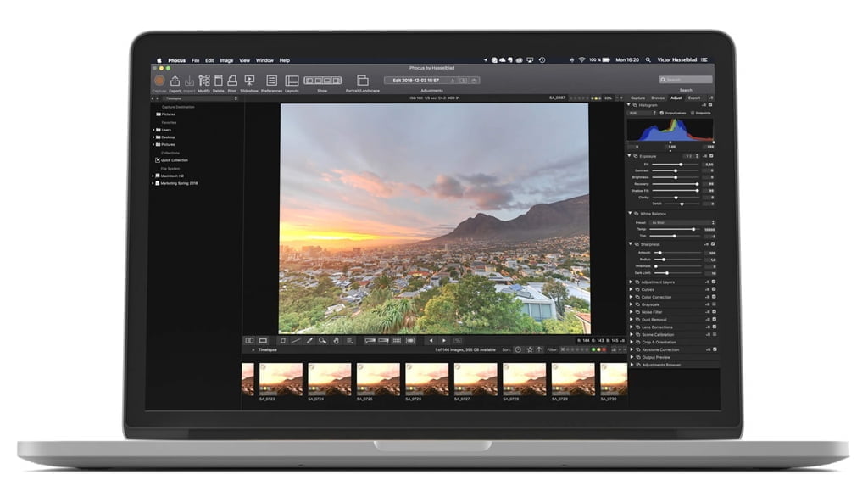Expand the Users folder in sidebar

153,130
